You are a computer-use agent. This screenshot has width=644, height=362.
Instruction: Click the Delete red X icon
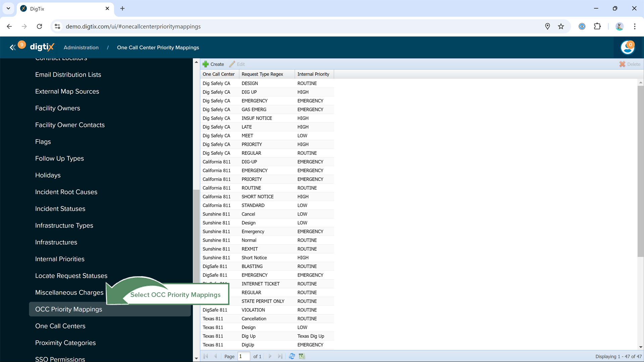pyautogui.click(x=622, y=64)
